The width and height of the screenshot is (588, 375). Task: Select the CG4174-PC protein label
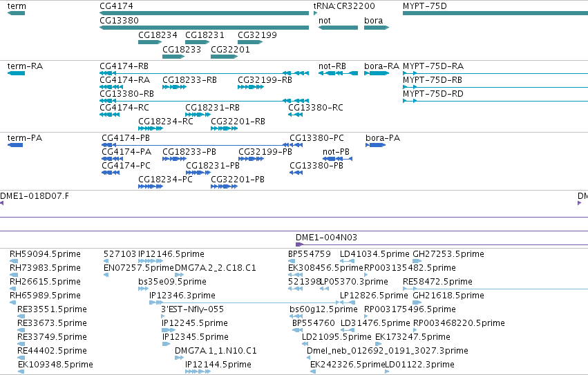[x=126, y=166]
